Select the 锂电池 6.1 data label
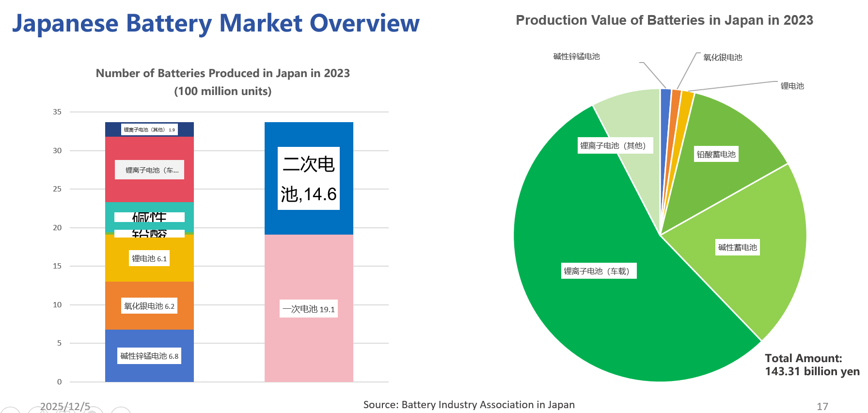This screenshot has width=868, height=413. pyautogui.click(x=149, y=258)
